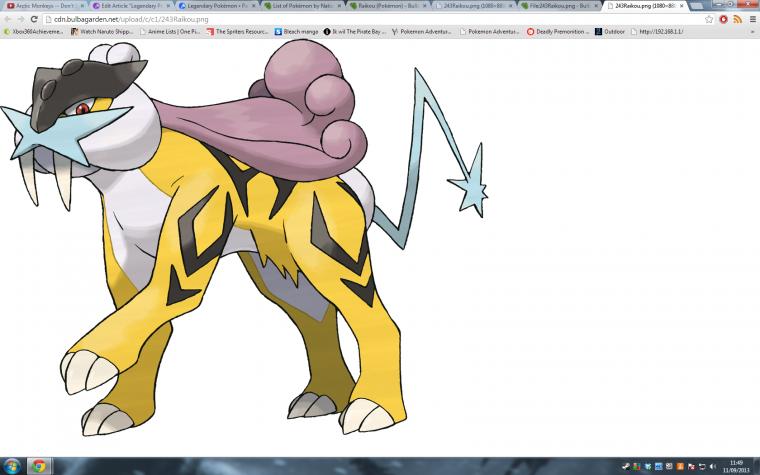This screenshot has height=475, width=760.
Task: Close the Edit Article tab
Action: 168,6
